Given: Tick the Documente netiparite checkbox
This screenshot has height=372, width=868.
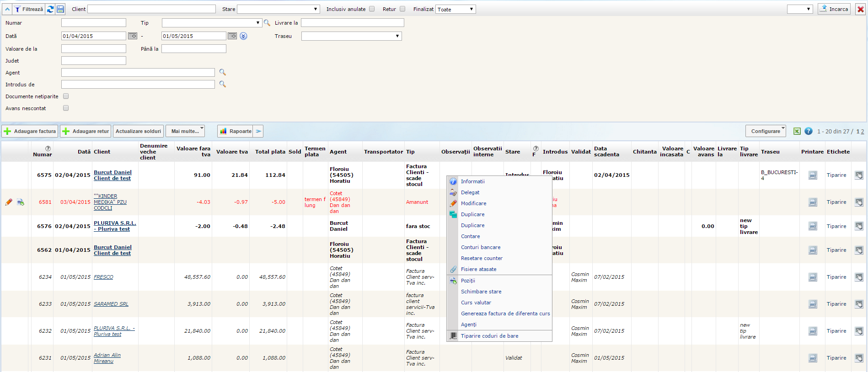Looking at the screenshot, I should [66, 96].
